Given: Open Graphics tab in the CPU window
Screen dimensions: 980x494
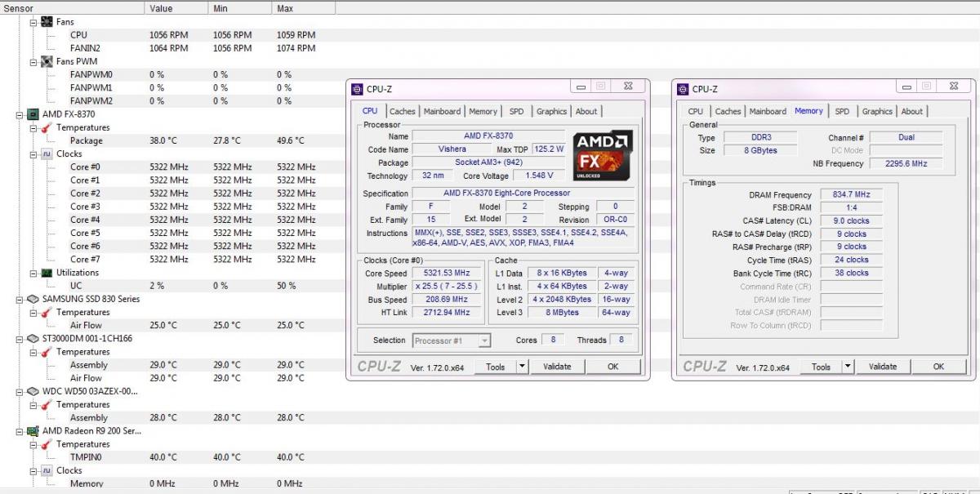Looking at the screenshot, I should point(551,111).
